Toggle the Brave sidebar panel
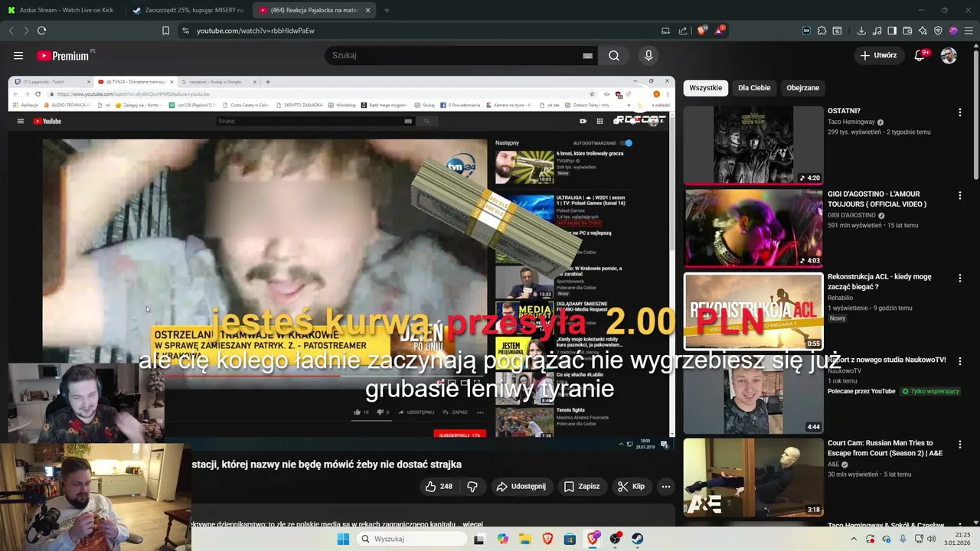The height and width of the screenshot is (551, 980). [x=892, y=31]
